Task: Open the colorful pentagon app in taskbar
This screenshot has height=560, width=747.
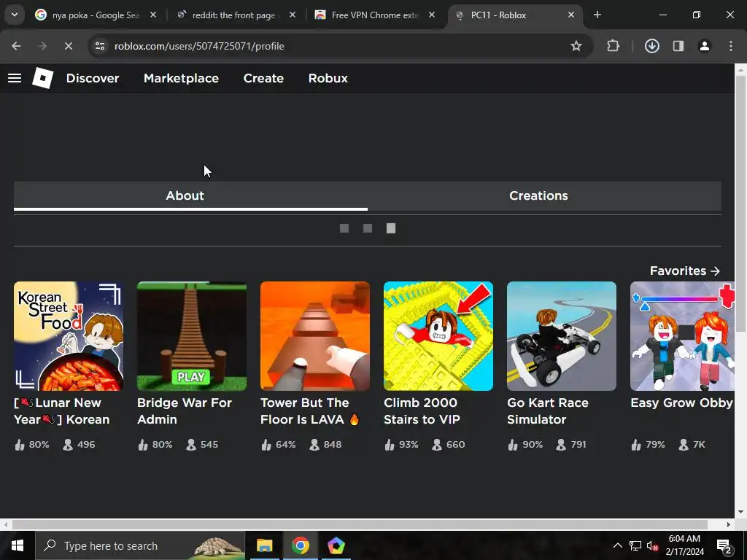Action: click(x=336, y=545)
